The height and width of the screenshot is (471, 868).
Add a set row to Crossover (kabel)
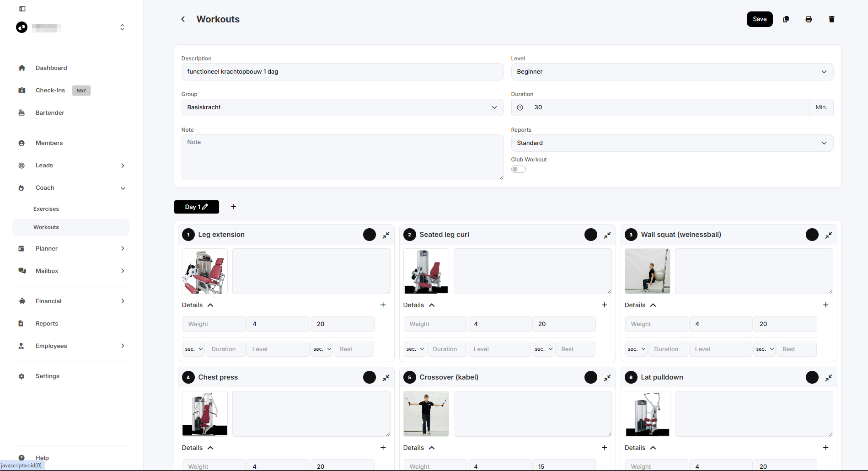click(605, 448)
